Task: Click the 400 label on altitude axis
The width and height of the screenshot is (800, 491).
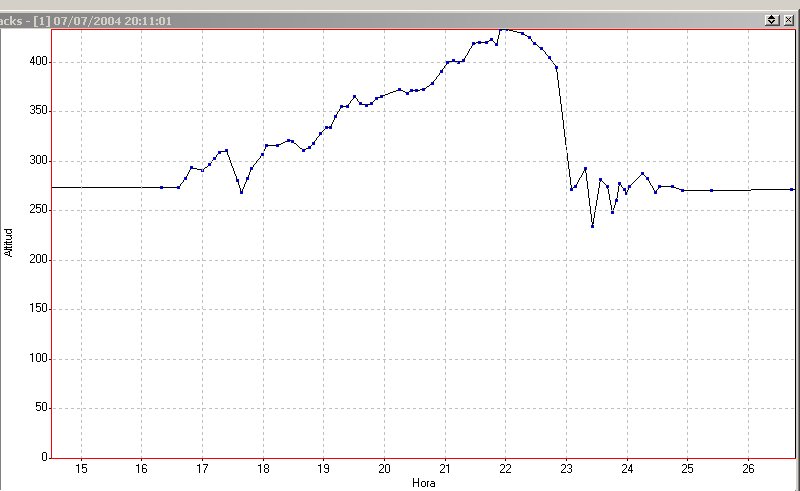Action: click(37, 62)
